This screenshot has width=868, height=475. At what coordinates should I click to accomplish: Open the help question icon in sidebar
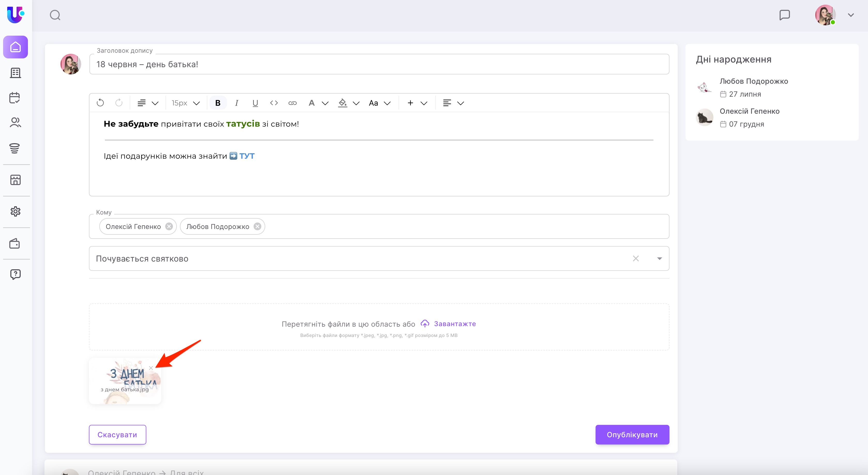tap(16, 274)
